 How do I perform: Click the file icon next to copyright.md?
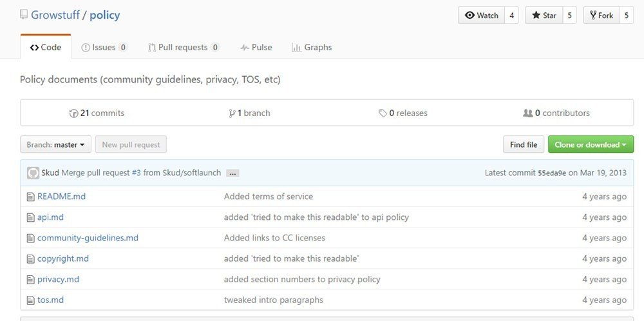click(x=30, y=259)
